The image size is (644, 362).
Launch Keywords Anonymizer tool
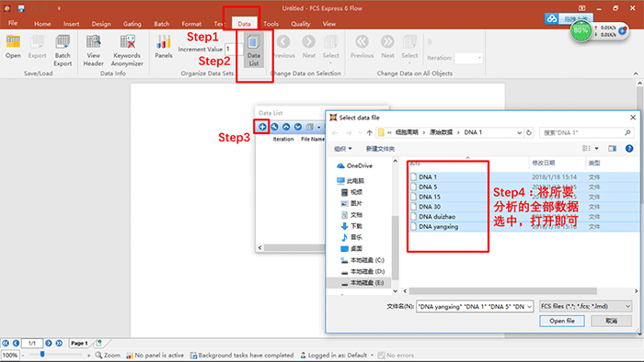click(x=127, y=51)
